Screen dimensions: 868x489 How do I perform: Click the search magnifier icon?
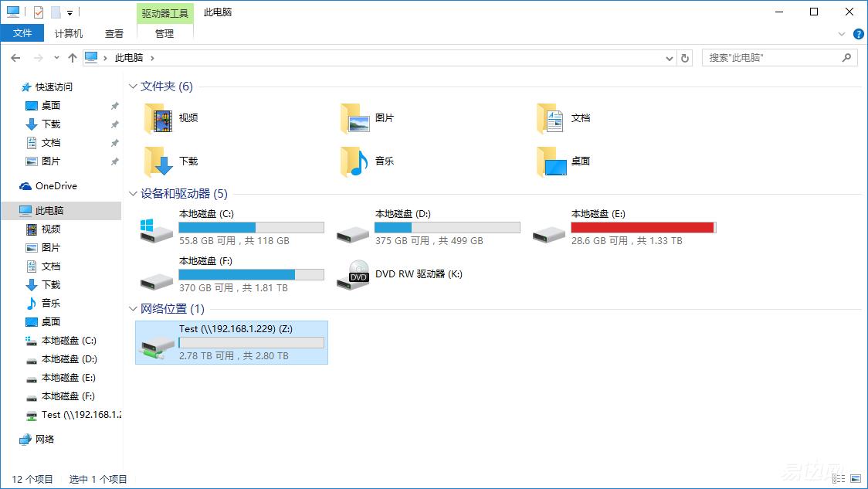coord(846,57)
